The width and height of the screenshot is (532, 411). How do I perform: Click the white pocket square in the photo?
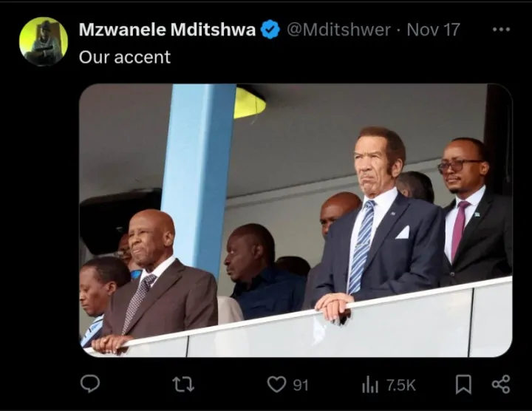tap(402, 233)
